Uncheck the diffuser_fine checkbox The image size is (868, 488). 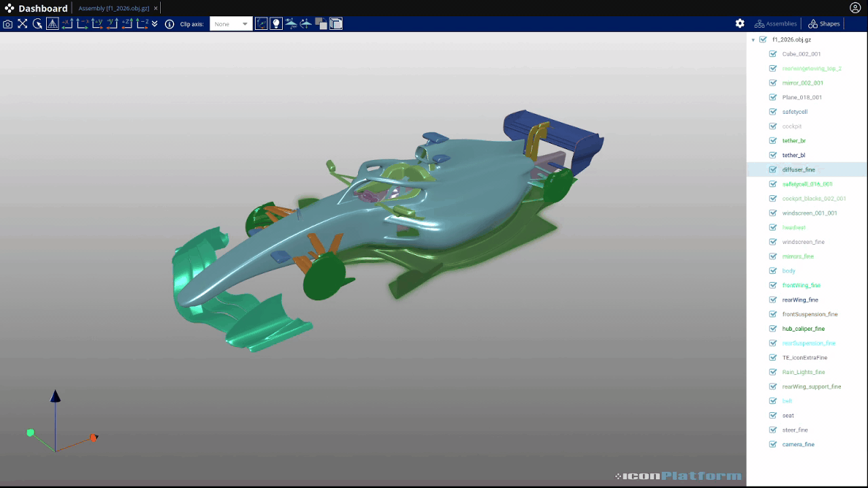(773, 169)
